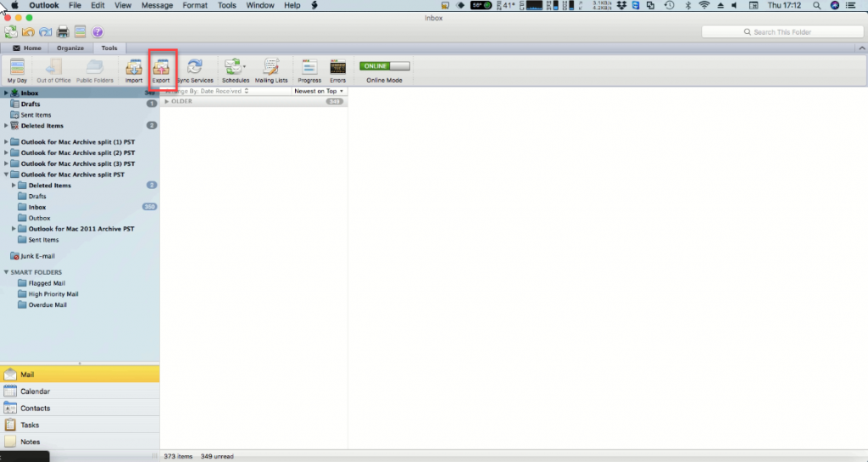The image size is (868, 462).
Task: Expand Outlook for Mac Archive split (2) PST
Action: [6, 153]
